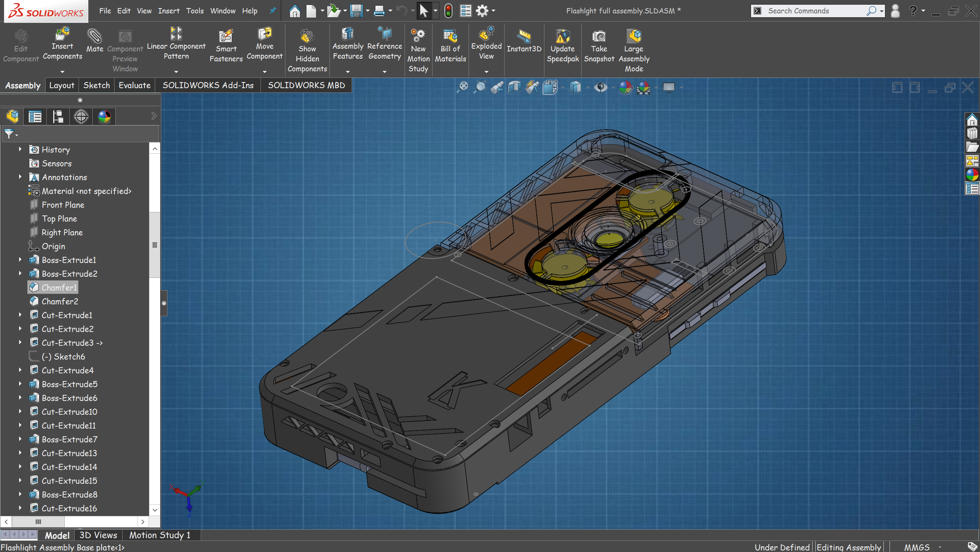This screenshot has width=980, height=552.
Task: Open Reference Geometry tool
Action: [385, 43]
